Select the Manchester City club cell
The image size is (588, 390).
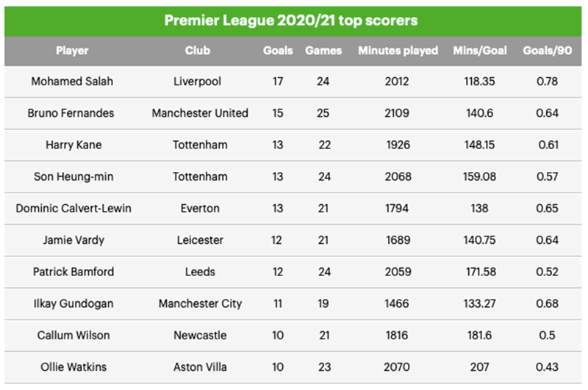200,303
